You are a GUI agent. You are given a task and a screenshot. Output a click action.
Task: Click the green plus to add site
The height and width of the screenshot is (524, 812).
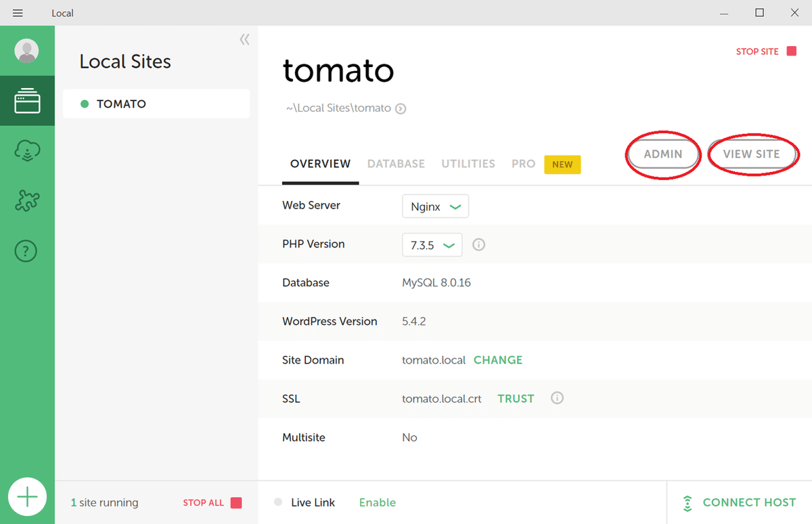[27, 498]
